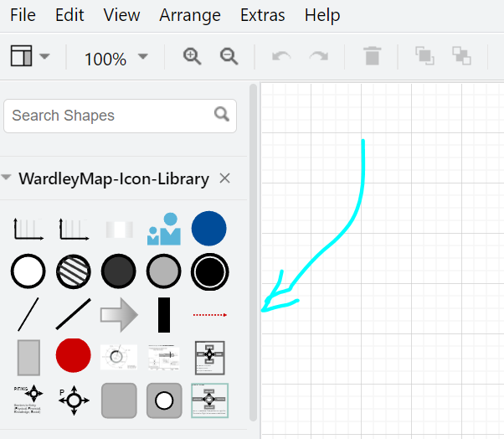The width and height of the screenshot is (504, 439).
Task: Click the Zoom Out magnifier icon
Action: (229, 57)
